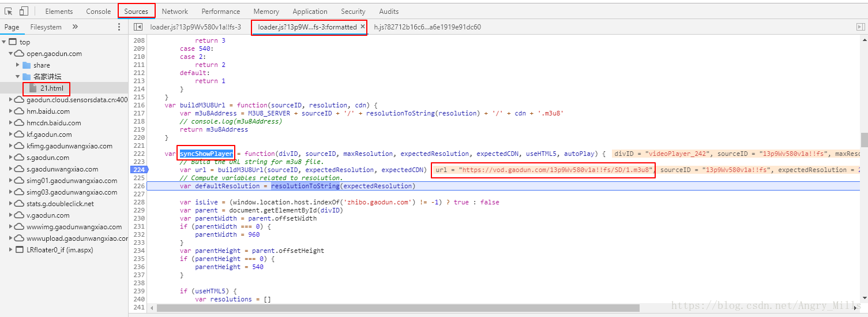Open the Network tab
The width and height of the screenshot is (868, 317).
click(175, 11)
